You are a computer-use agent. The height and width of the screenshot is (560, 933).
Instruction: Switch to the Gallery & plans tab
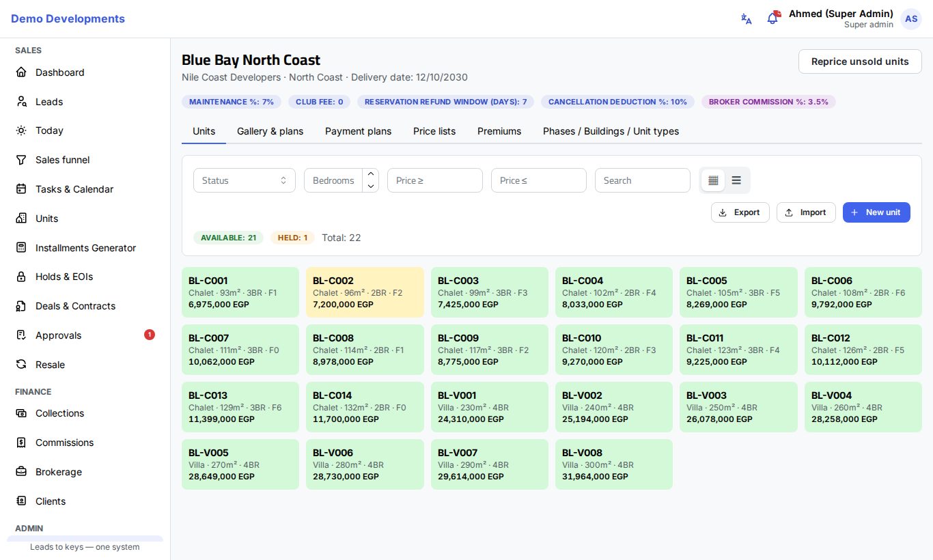point(270,131)
